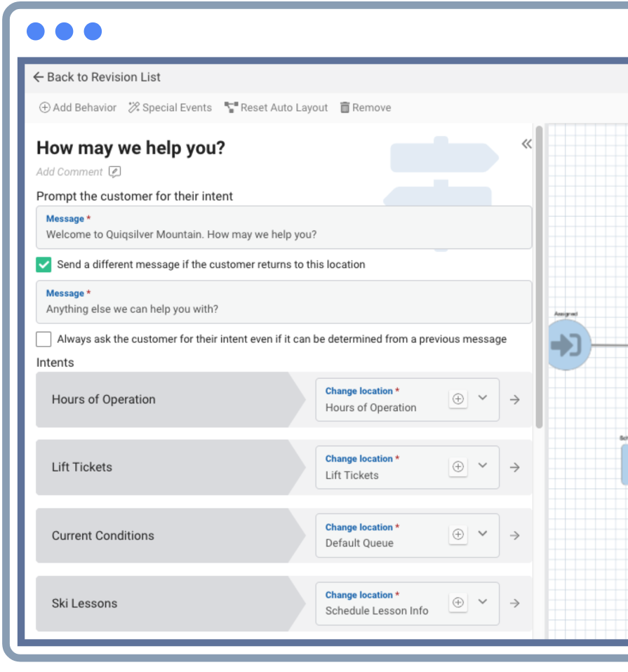Screen dimensions: 628x672
Task: Click the Assigned entry node on canvas
Action: point(567,344)
